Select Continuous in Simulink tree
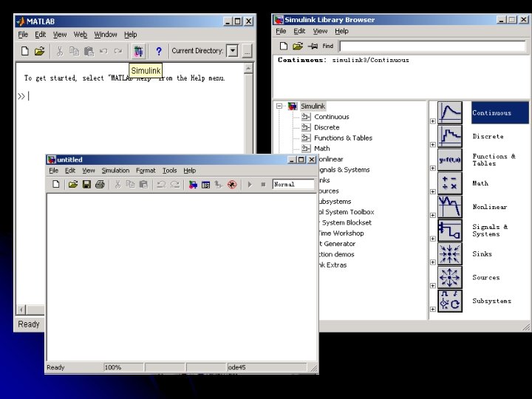This screenshot has height=399, width=532. pos(331,117)
